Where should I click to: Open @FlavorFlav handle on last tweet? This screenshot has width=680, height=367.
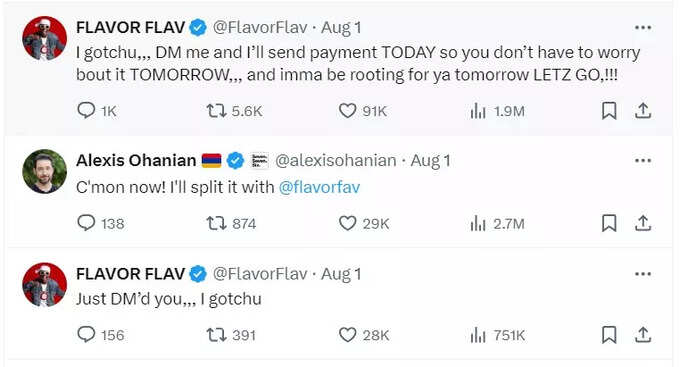(260, 274)
